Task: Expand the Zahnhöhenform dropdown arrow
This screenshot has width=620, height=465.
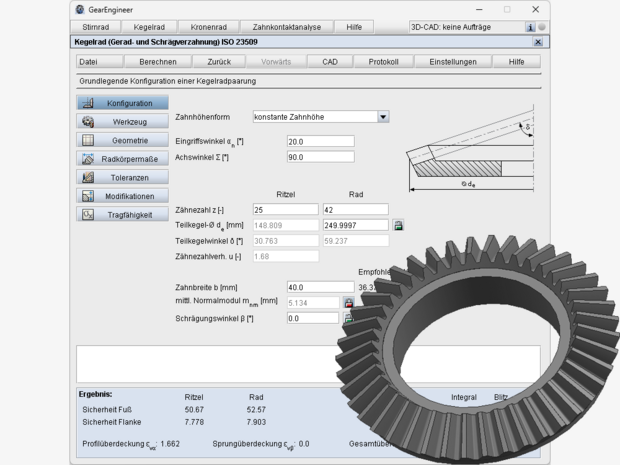Action: (383, 117)
